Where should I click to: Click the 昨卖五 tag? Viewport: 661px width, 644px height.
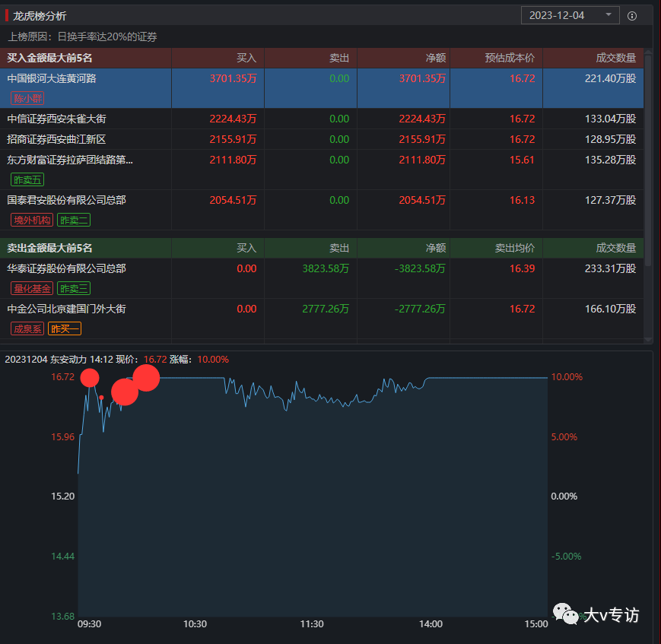pyautogui.click(x=27, y=180)
